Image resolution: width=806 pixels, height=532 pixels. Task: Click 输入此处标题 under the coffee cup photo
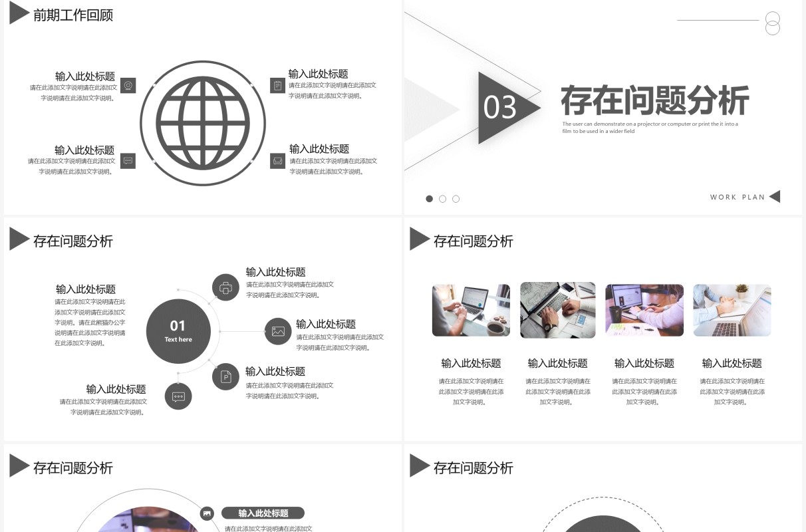[471, 363]
